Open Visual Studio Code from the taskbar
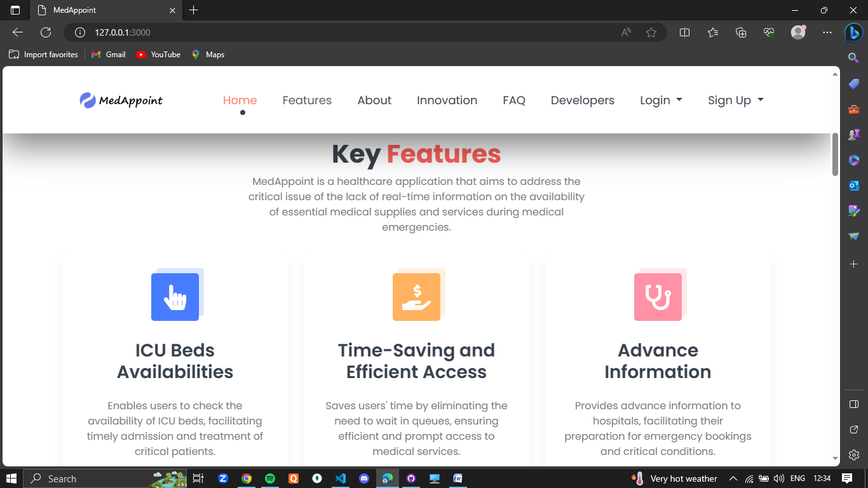Viewport: 868px width, 488px height. point(341,478)
